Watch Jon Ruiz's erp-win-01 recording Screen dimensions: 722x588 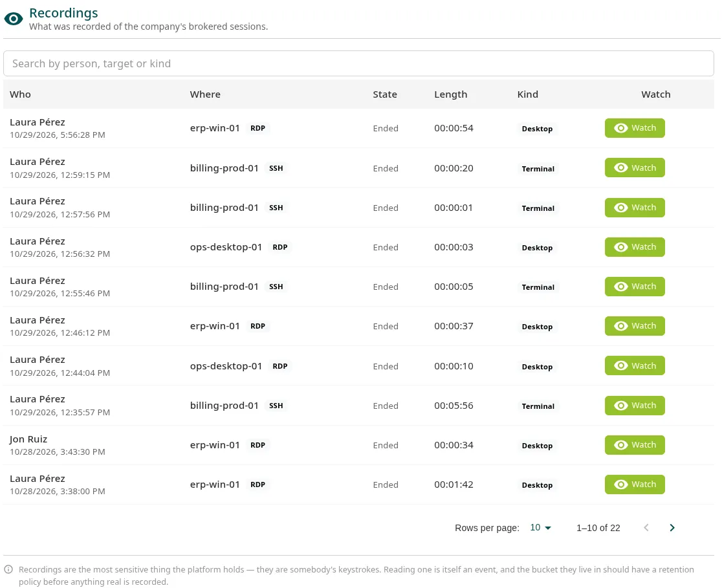[x=635, y=445]
